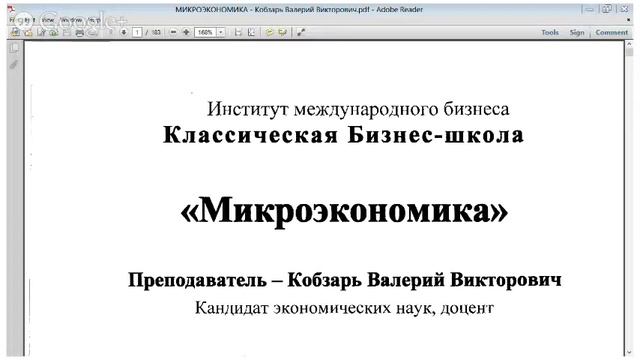
Task: Click the send by email envelope icon
Action: click(93, 33)
